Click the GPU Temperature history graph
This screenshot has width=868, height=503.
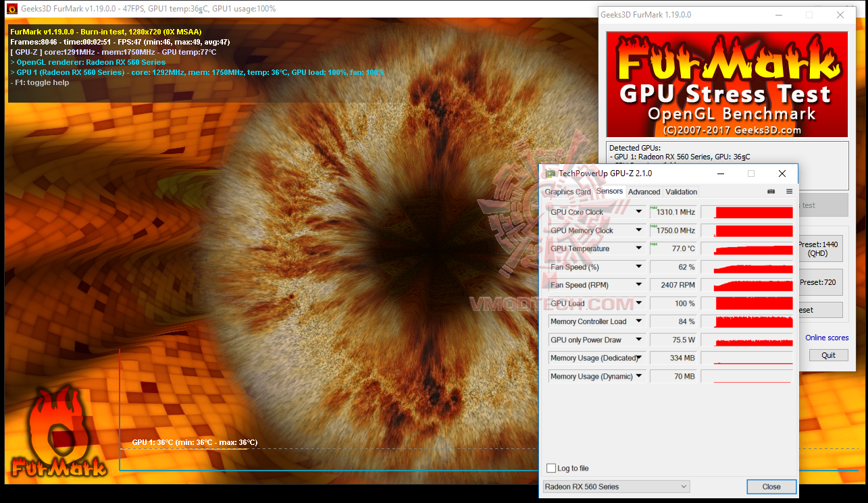click(x=746, y=248)
